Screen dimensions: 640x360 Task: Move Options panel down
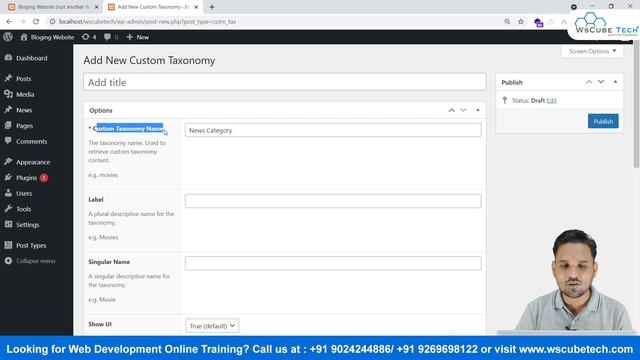click(464, 110)
